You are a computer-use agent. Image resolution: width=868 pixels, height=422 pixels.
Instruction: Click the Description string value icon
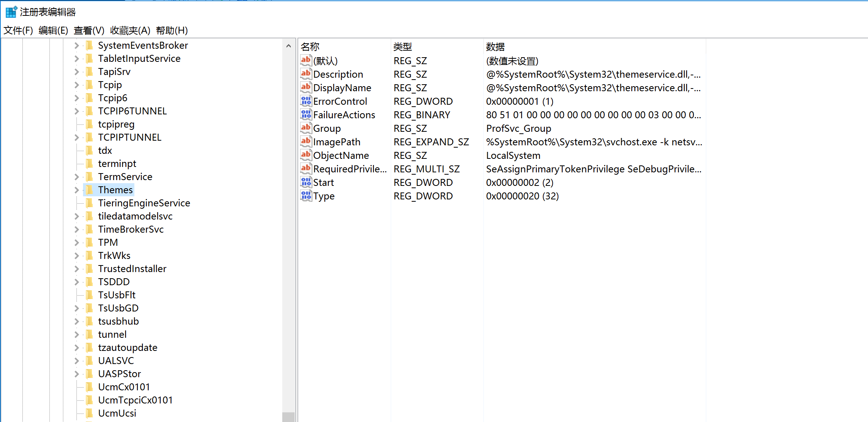tap(306, 74)
